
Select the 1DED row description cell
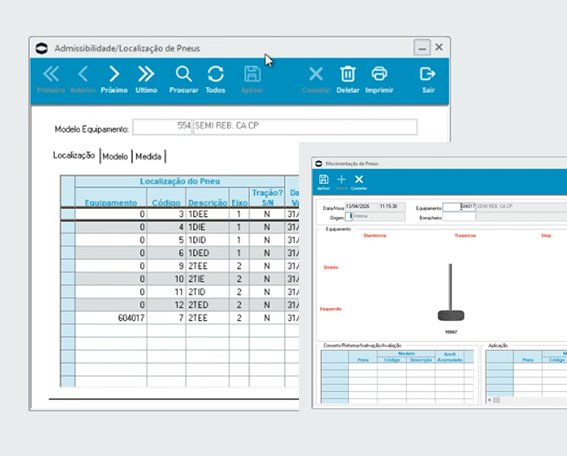pyautogui.click(x=208, y=253)
